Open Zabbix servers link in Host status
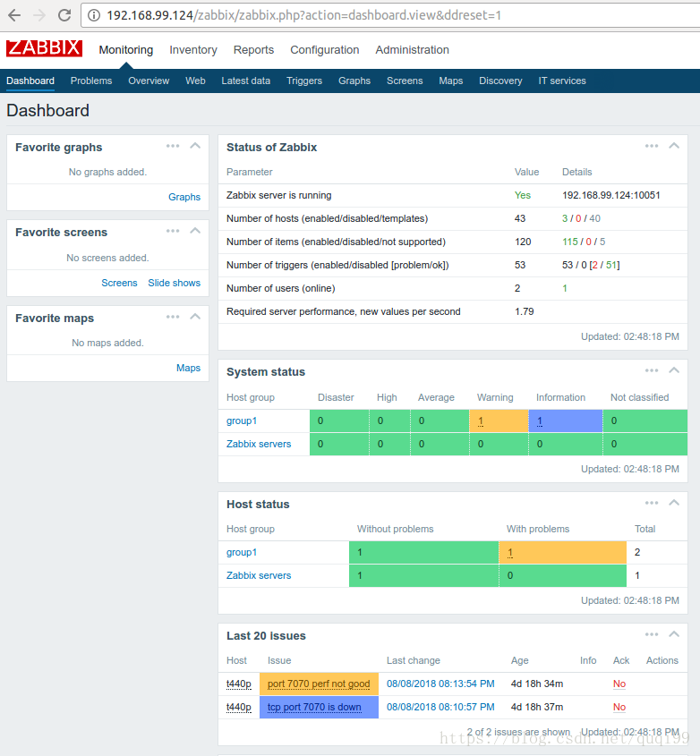This screenshot has height=756, width=700. pyautogui.click(x=259, y=575)
